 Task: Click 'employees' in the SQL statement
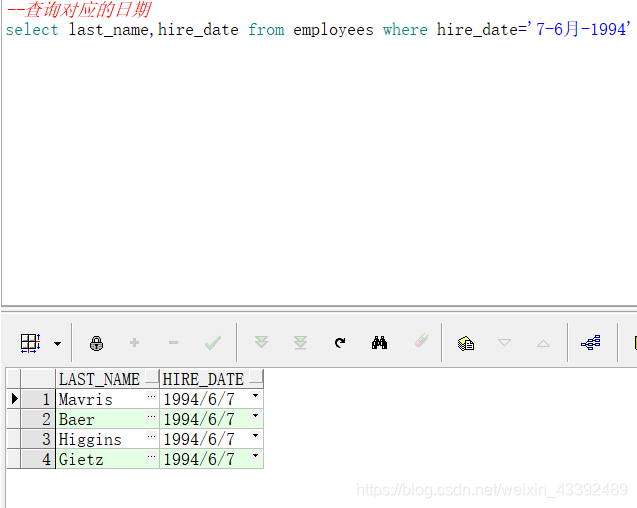[x=333, y=30]
